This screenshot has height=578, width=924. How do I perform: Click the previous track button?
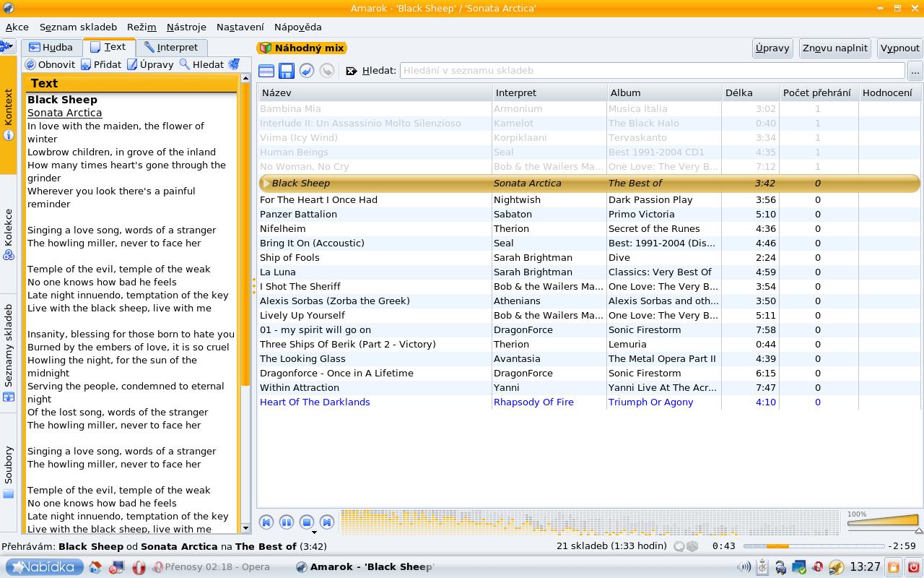click(x=266, y=522)
